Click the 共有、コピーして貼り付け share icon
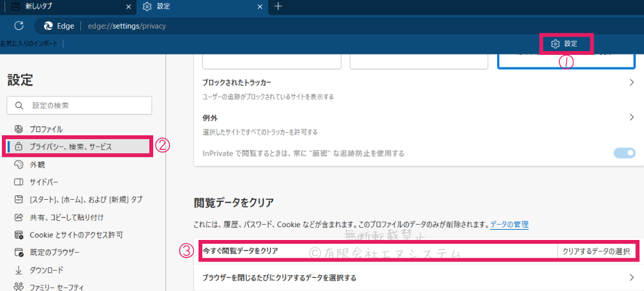The image size is (644, 291). (19, 217)
